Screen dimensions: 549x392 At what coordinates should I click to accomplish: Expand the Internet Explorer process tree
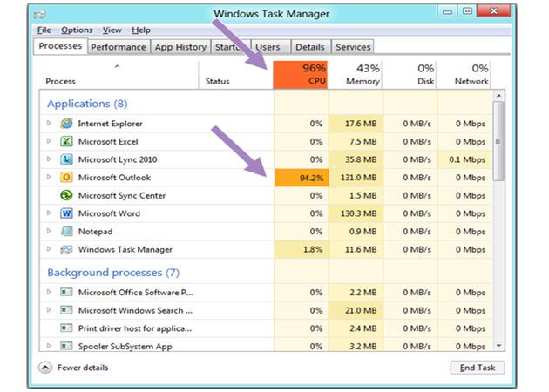pyautogui.click(x=50, y=124)
